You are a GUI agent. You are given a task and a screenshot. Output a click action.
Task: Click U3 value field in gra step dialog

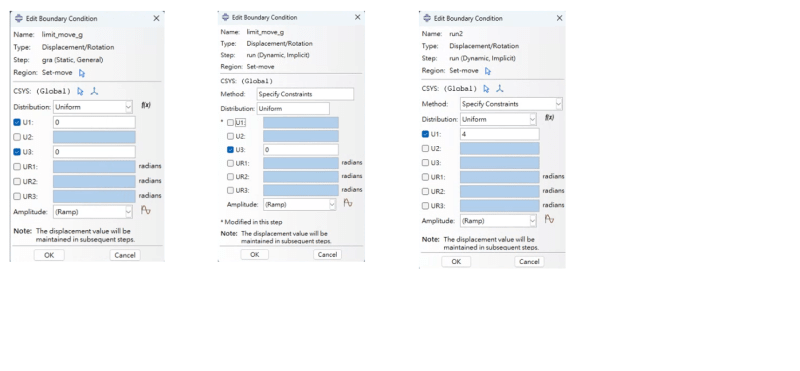coord(94,152)
